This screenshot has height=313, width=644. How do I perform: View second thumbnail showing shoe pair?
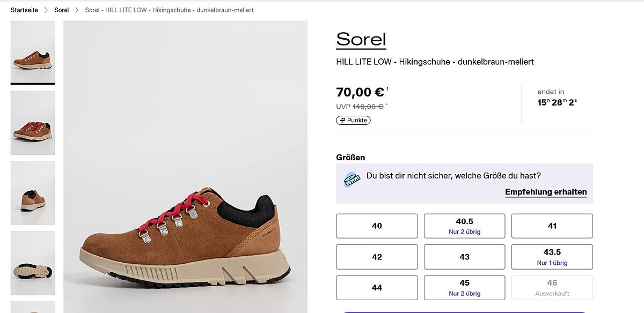(x=33, y=123)
